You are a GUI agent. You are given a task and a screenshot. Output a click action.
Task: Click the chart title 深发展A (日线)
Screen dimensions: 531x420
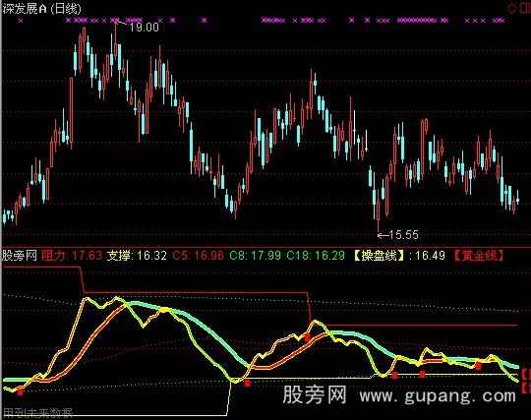coord(41,9)
